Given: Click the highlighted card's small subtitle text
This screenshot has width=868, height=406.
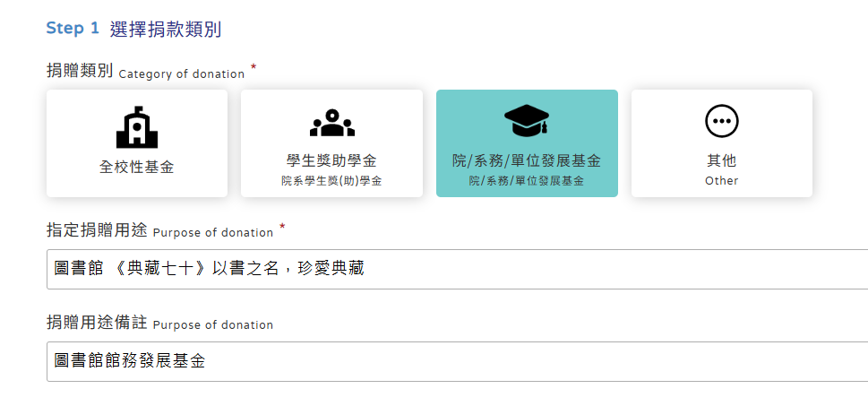Looking at the screenshot, I should point(527,181).
